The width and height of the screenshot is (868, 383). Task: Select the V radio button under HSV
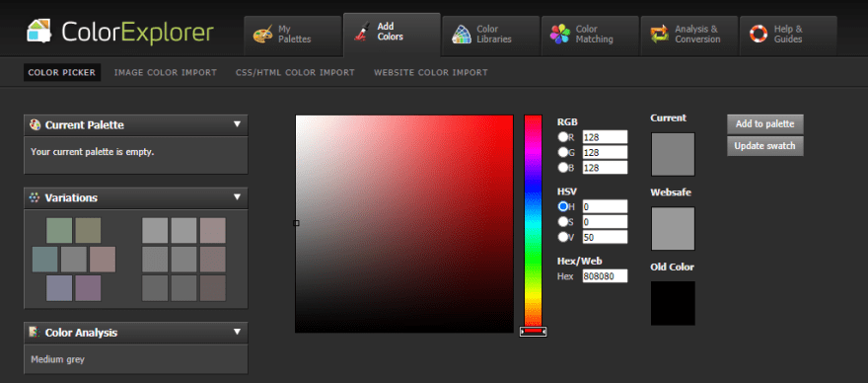click(563, 237)
